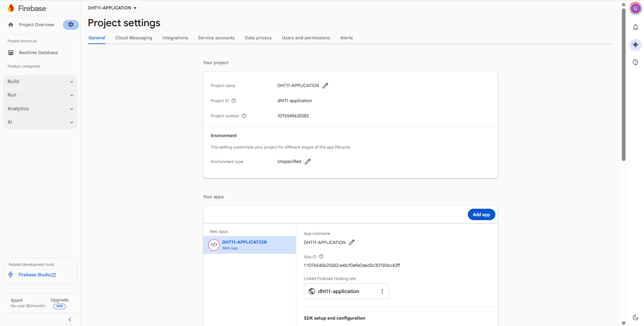The image size is (644, 326).
Task: Expand the Analytics category
Action: [x=40, y=109]
